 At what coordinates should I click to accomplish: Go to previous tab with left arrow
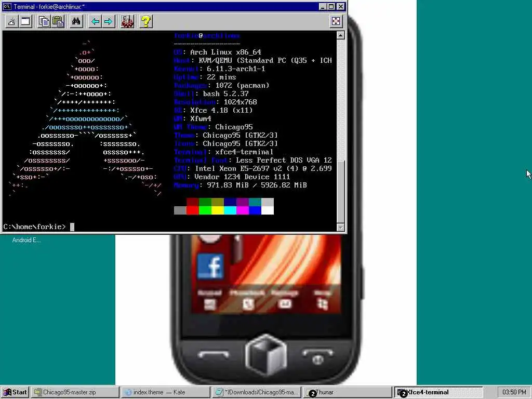click(x=95, y=21)
